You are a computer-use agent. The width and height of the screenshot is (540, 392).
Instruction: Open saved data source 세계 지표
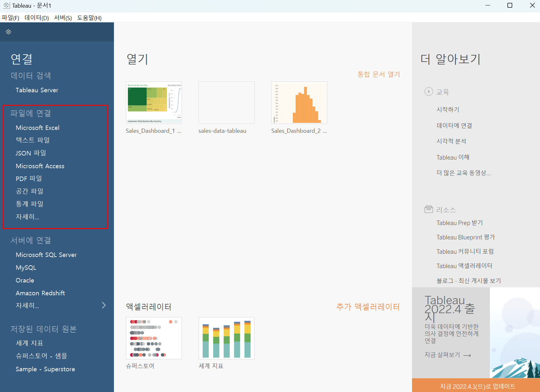(x=30, y=343)
